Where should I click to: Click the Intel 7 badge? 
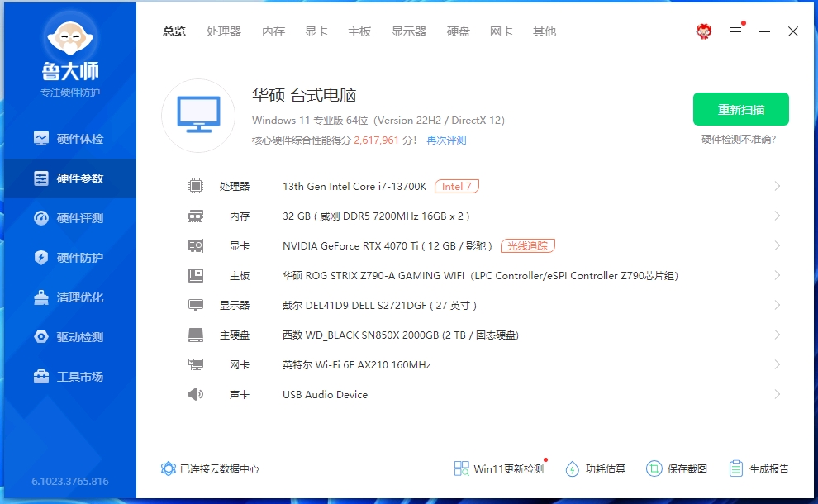[456, 186]
